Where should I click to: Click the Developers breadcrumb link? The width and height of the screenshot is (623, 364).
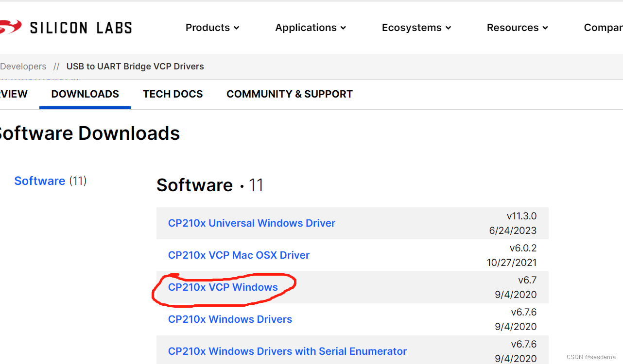(23, 66)
